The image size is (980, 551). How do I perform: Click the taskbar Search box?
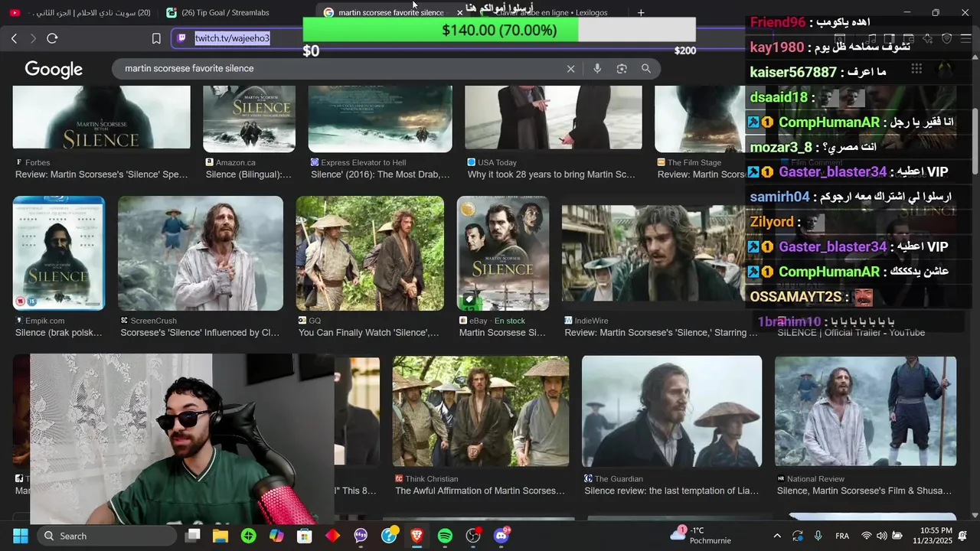(x=107, y=536)
